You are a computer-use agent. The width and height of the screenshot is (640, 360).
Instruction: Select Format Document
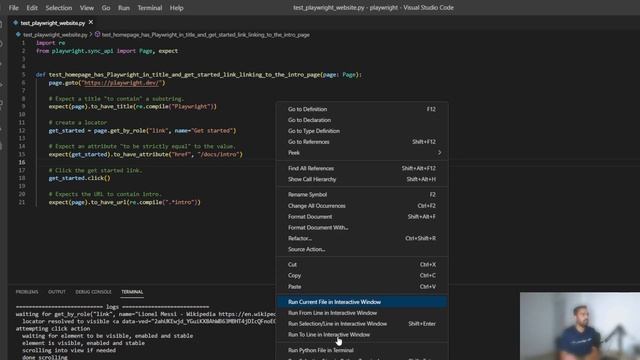click(362, 217)
